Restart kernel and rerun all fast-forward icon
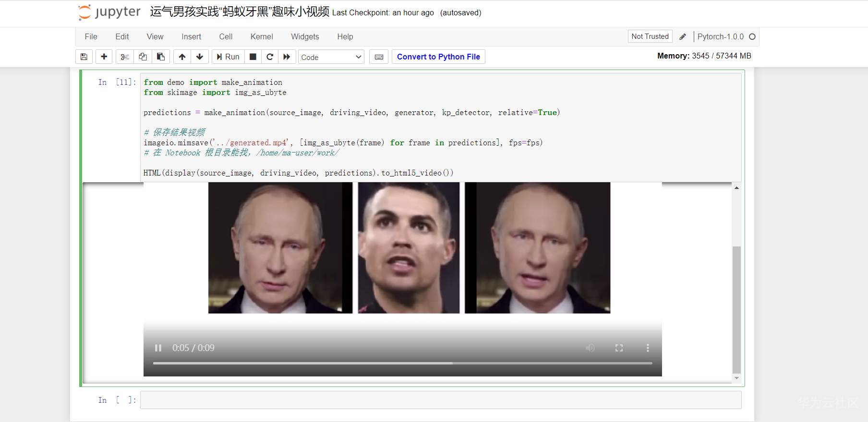 coord(287,57)
